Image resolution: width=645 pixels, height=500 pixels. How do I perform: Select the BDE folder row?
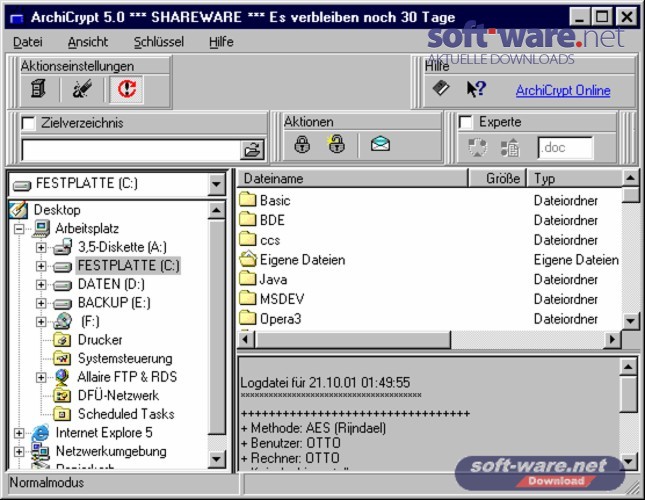click(x=430, y=220)
